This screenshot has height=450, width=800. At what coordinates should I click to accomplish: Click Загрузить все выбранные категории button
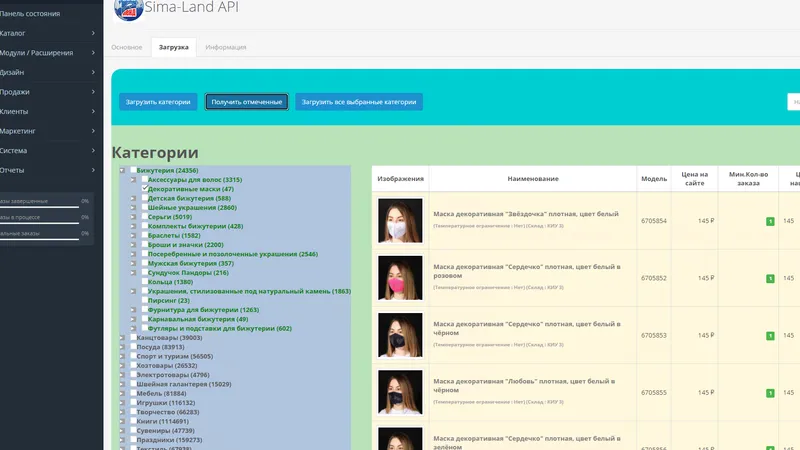tap(359, 102)
